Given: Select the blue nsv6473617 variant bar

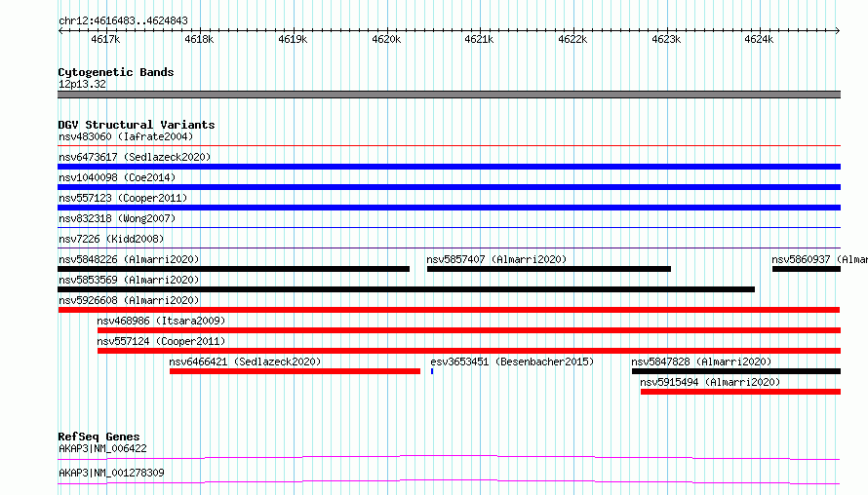Looking at the screenshot, I should [449, 167].
